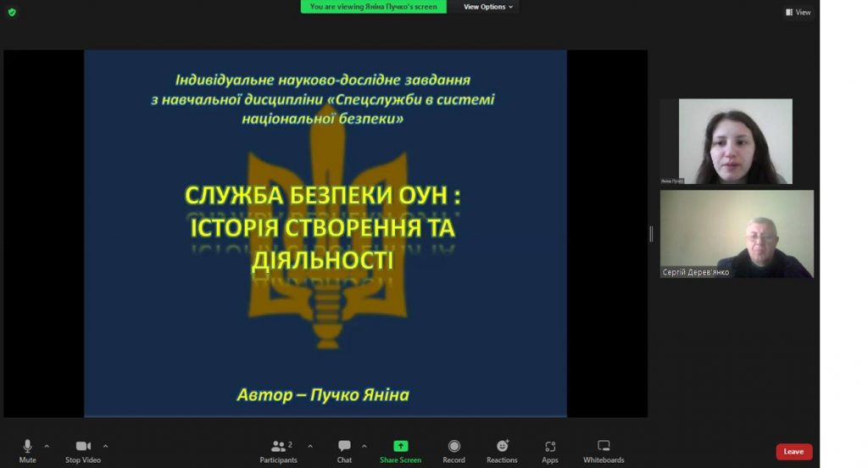The height and width of the screenshot is (468, 868).
Task: Open the View Options dropdown
Action: click(488, 7)
